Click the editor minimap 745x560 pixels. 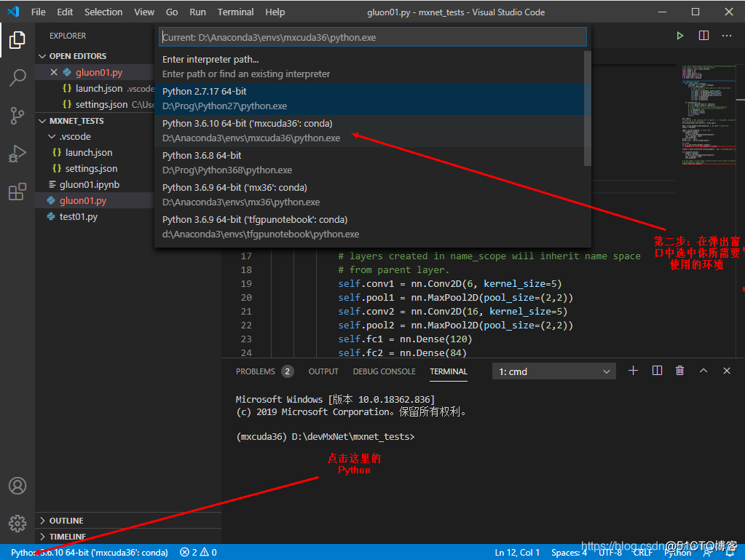point(708,117)
